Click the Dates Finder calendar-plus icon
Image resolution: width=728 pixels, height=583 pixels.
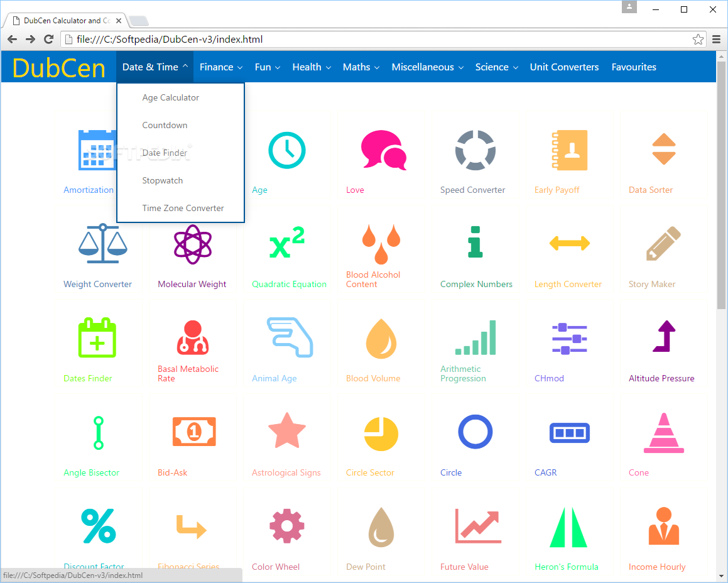point(97,338)
